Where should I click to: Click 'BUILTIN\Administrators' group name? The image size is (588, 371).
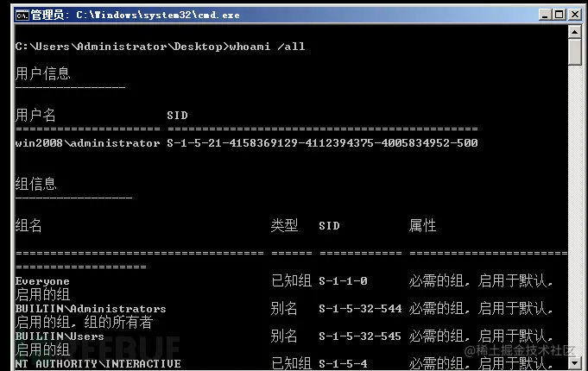(x=91, y=309)
